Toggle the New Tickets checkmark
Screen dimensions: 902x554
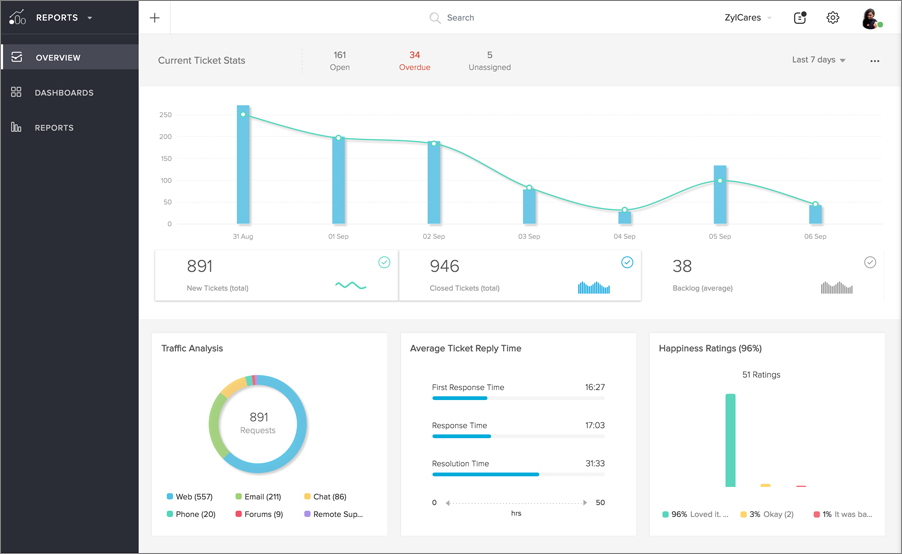(x=384, y=262)
